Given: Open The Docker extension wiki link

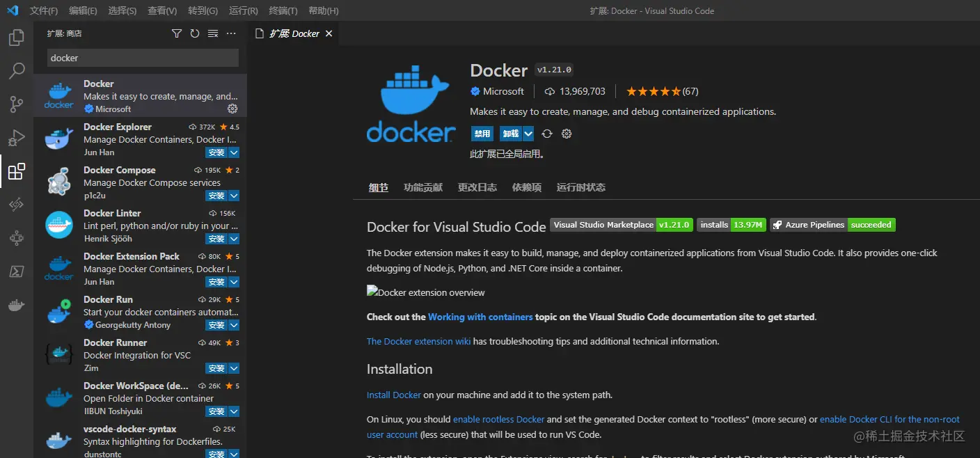Looking at the screenshot, I should pyautogui.click(x=419, y=341).
